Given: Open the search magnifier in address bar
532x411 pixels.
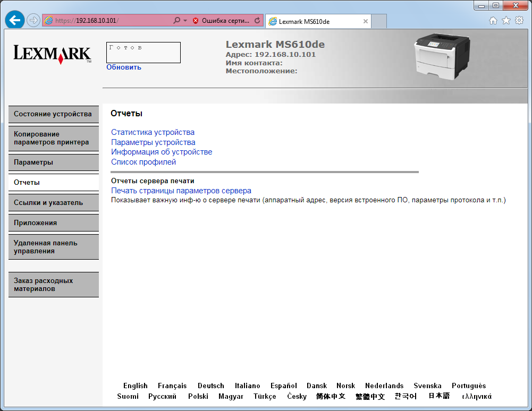Looking at the screenshot, I should point(177,20).
